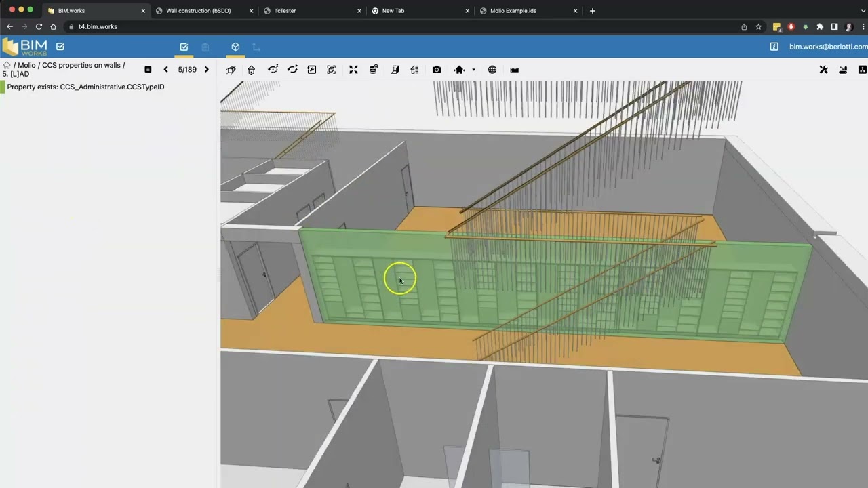868x488 pixels.
Task: Click the solid house display icon
Action: [459, 70]
